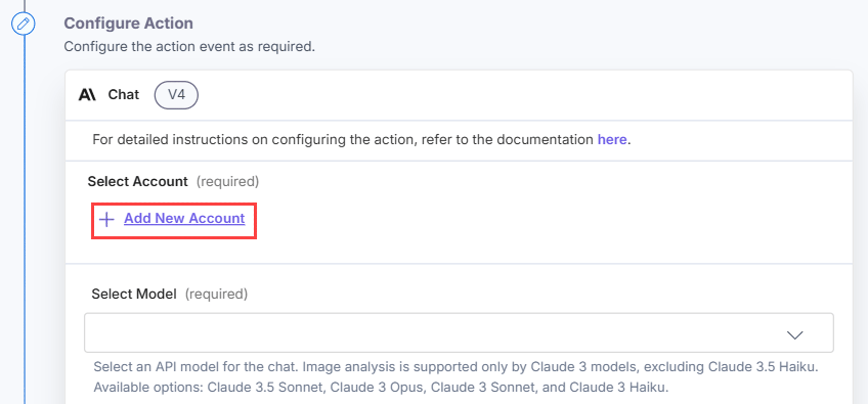Click '(required)' next to Select Account
This screenshot has width=868, height=404.
point(228,182)
